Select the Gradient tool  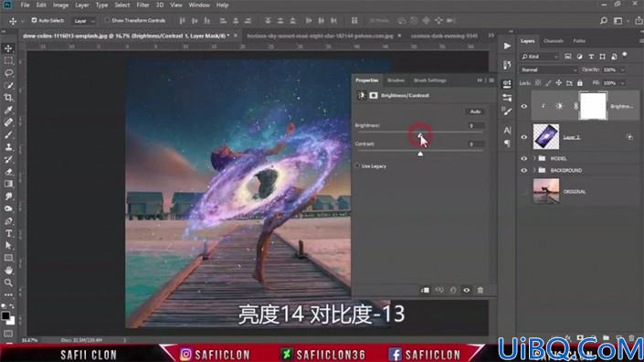click(x=8, y=184)
